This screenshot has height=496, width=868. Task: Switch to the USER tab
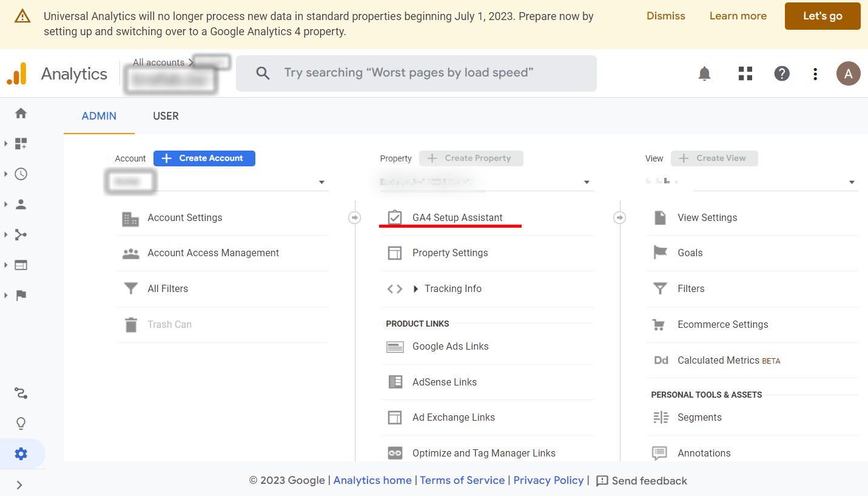coord(166,116)
